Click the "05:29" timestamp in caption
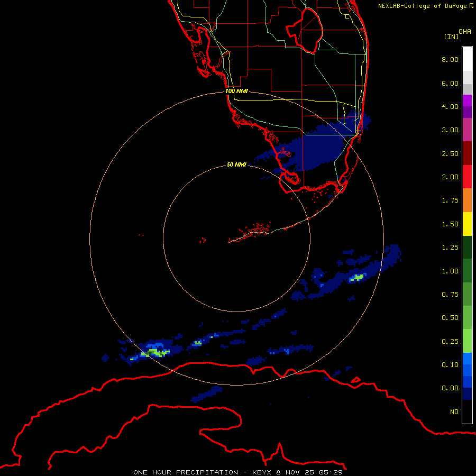The width and height of the screenshot is (476, 476). click(330, 472)
